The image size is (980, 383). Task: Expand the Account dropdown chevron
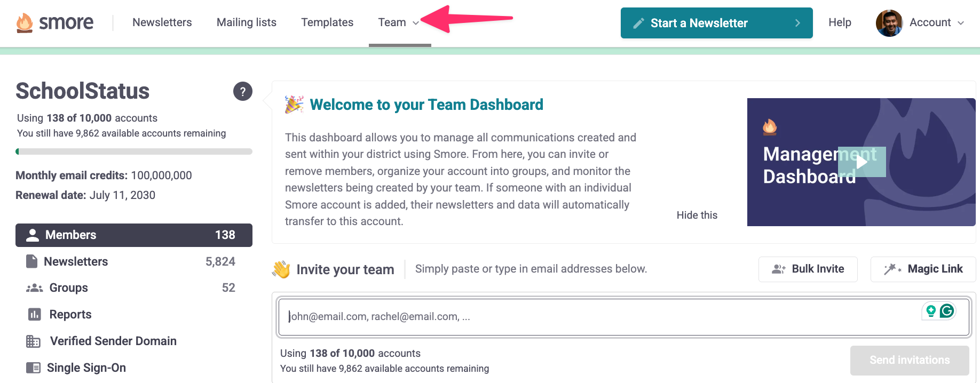(x=961, y=23)
